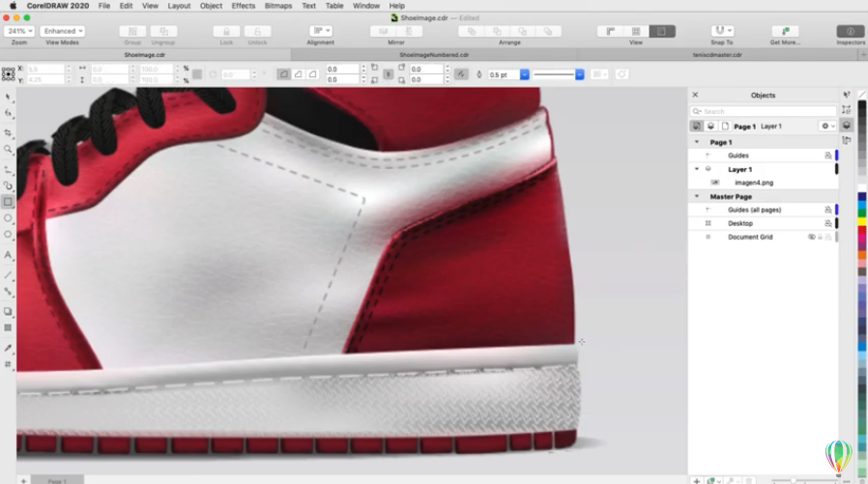This screenshot has height=484, width=868.
Task: Click the Align inspector icon in side strip
Action: coord(847,140)
